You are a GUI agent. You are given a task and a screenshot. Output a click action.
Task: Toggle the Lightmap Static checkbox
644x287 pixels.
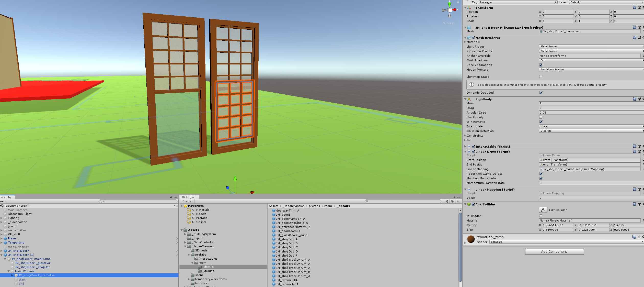pos(541,77)
